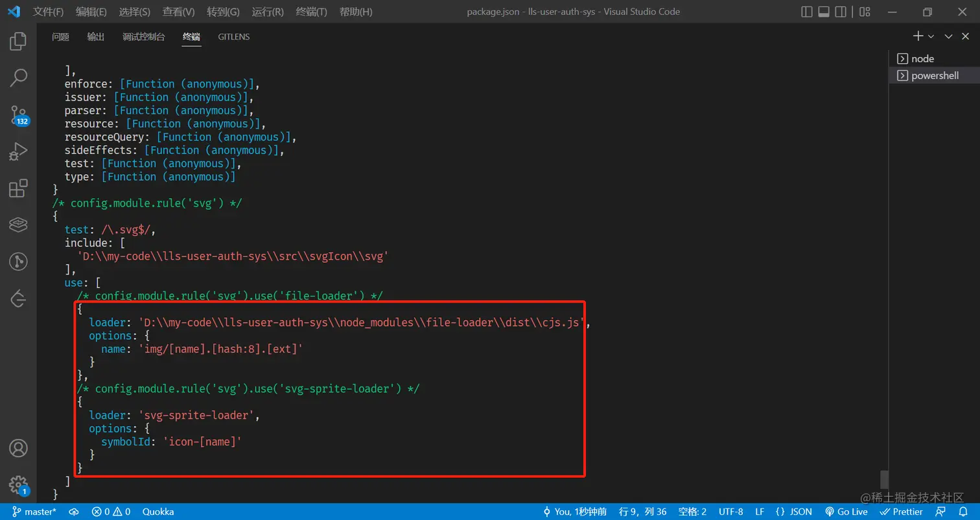
Task: Open the Extensions view
Action: 18,188
